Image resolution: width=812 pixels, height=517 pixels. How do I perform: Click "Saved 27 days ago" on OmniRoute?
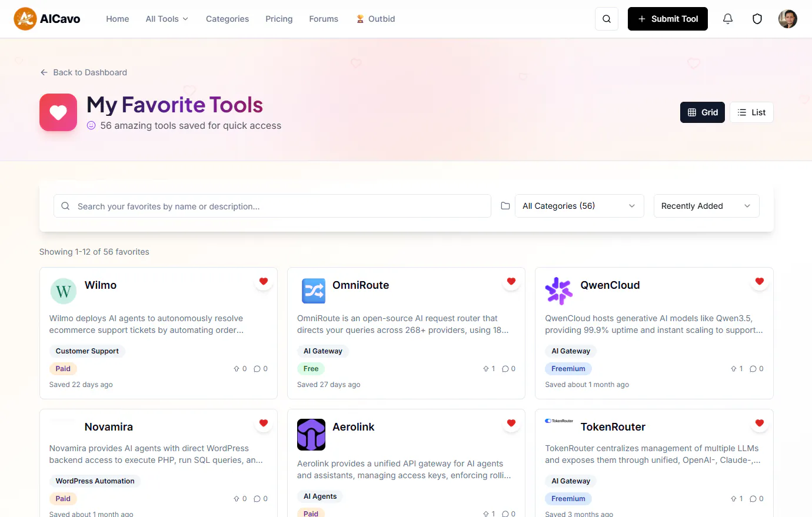(x=329, y=385)
